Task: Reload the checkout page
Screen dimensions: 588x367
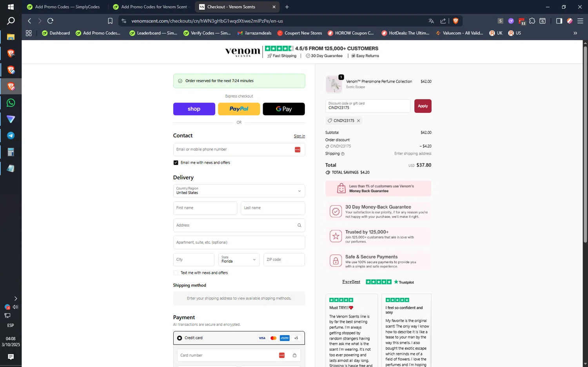Action: (x=50, y=21)
